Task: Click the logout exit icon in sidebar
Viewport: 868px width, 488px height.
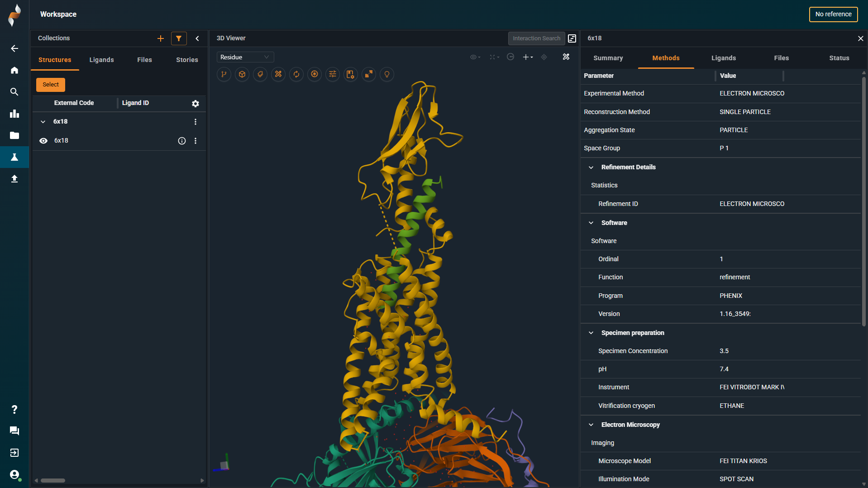Action: [14, 453]
